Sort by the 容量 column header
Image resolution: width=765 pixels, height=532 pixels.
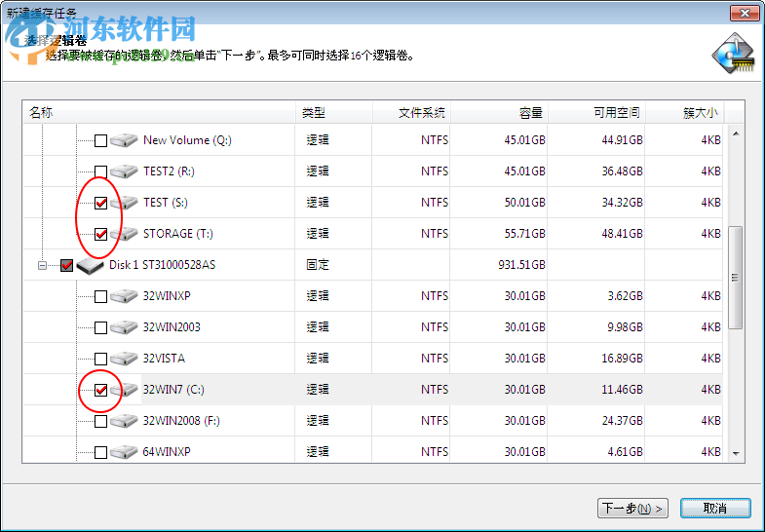click(x=500, y=113)
